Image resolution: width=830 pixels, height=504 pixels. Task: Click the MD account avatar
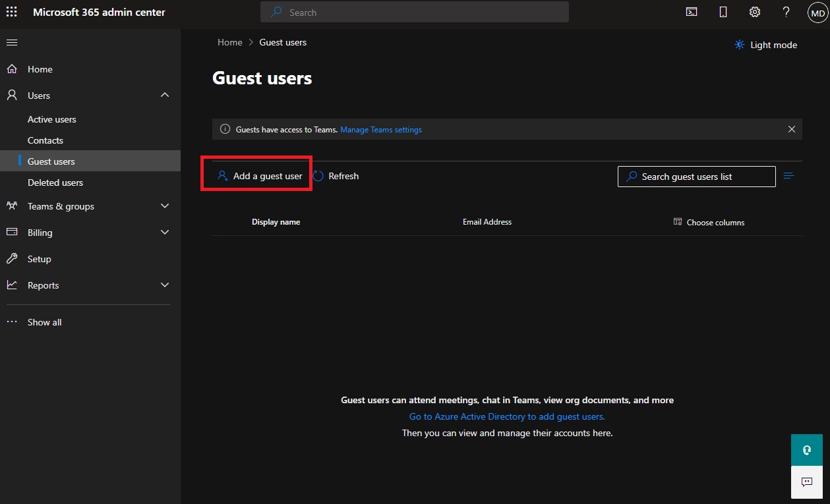817,13
